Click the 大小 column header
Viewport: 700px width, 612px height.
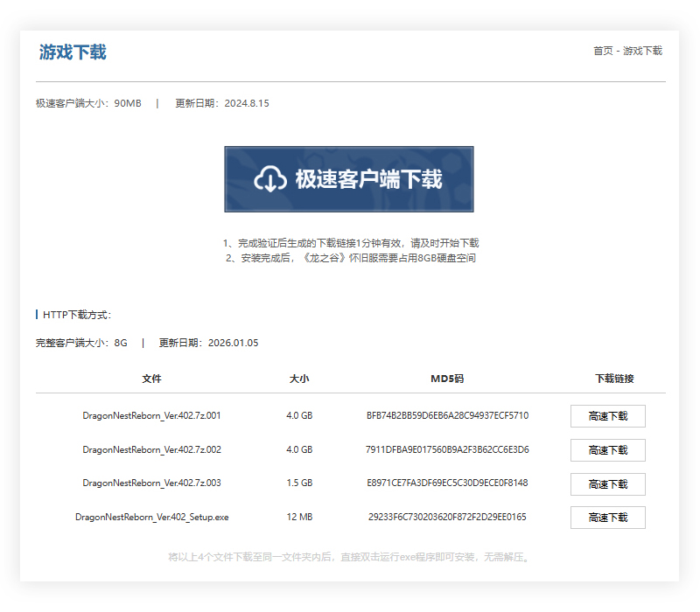coord(299,379)
